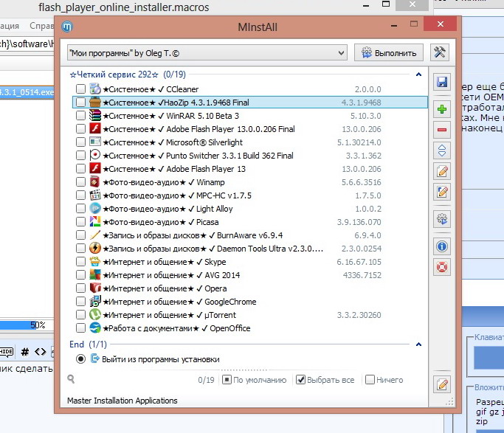Click the save (floppy disk) icon

click(442, 82)
